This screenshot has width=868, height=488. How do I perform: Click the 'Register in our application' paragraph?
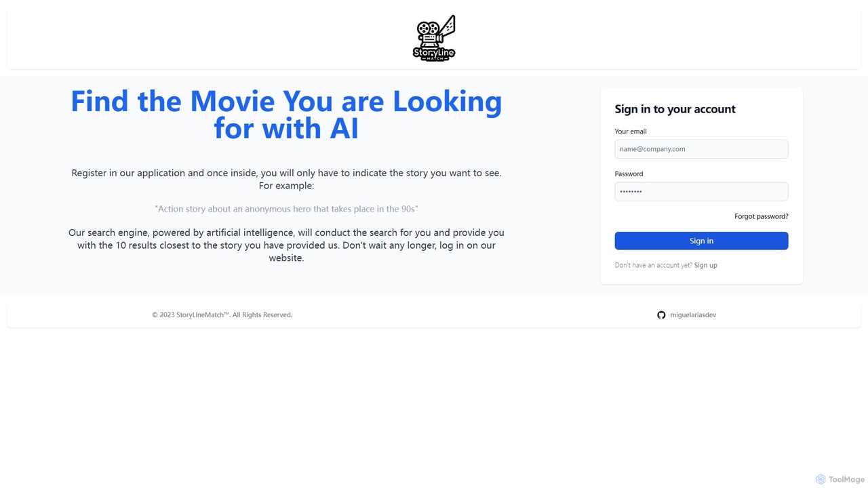tap(286, 179)
